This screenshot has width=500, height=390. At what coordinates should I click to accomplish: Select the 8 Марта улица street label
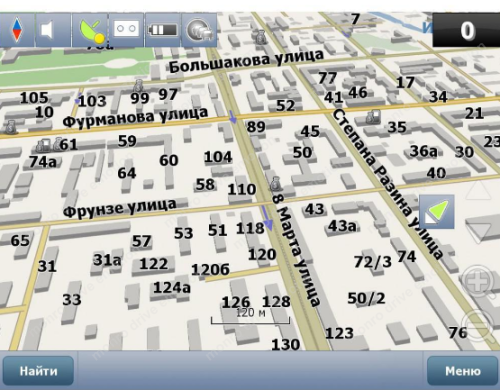295,250
